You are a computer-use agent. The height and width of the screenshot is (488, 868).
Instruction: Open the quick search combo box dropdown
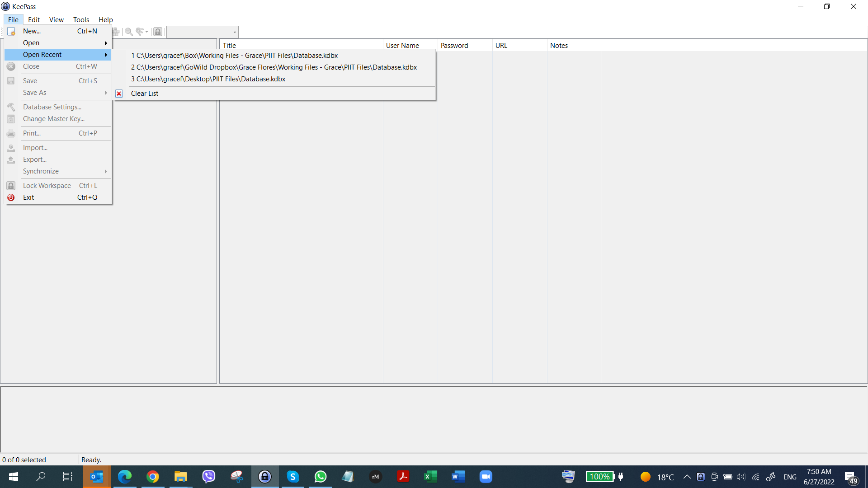pos(235,32)
